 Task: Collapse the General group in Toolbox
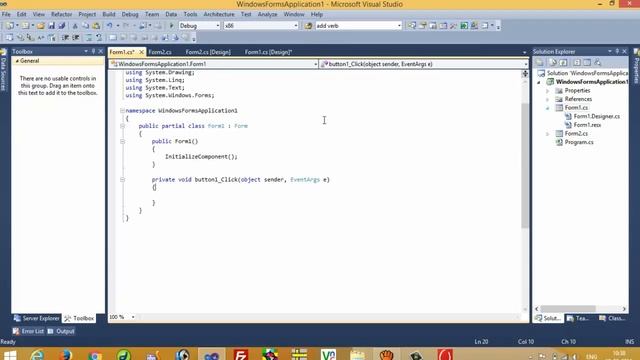17,61
